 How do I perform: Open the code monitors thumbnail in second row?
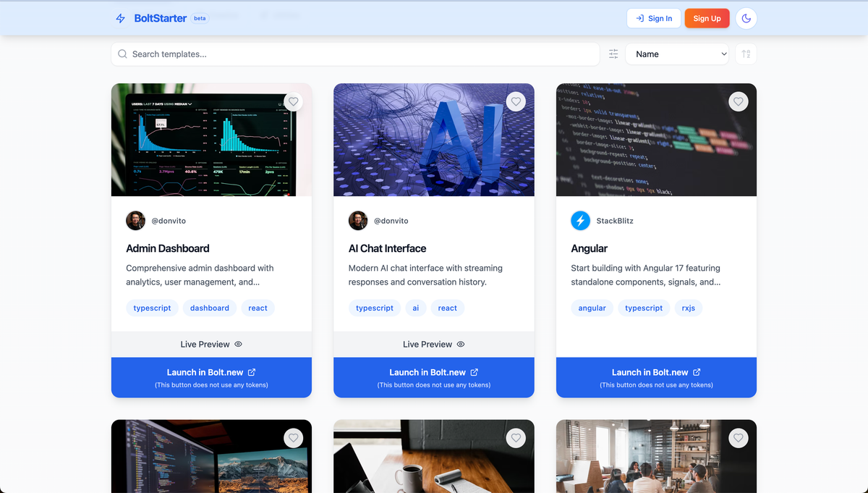[211, 456]
